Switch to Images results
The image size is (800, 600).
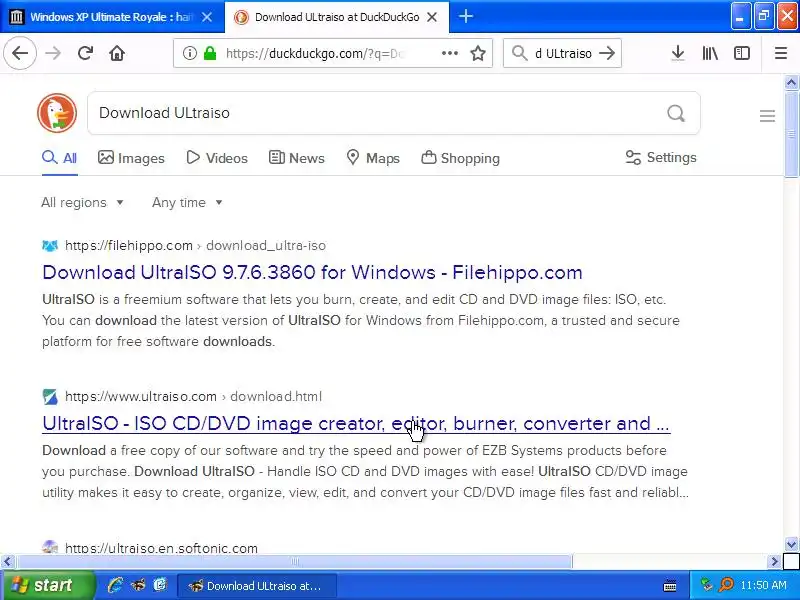131,158
